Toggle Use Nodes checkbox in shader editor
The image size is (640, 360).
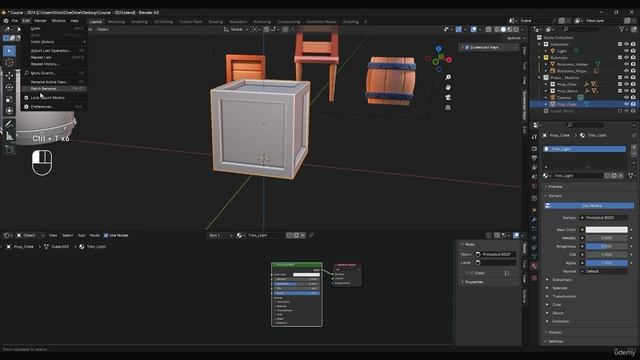click(106, 236)
